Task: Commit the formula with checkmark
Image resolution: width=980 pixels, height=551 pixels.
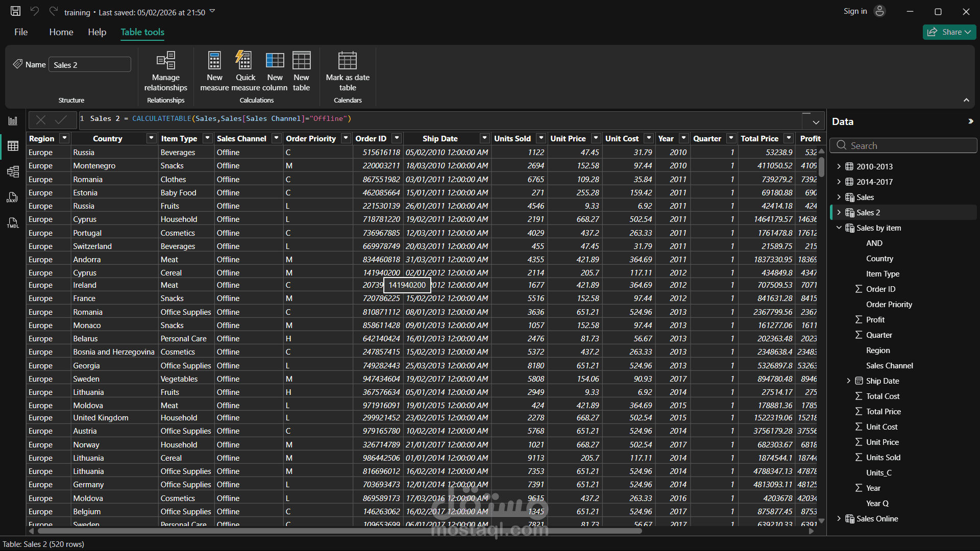Action: [x=61, y=120]
